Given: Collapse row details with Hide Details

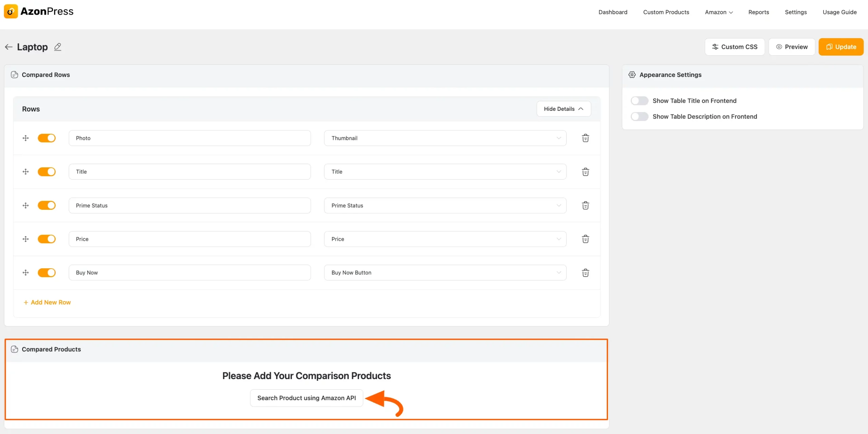Looking at the screenshot, I should [x=564, y=109].
